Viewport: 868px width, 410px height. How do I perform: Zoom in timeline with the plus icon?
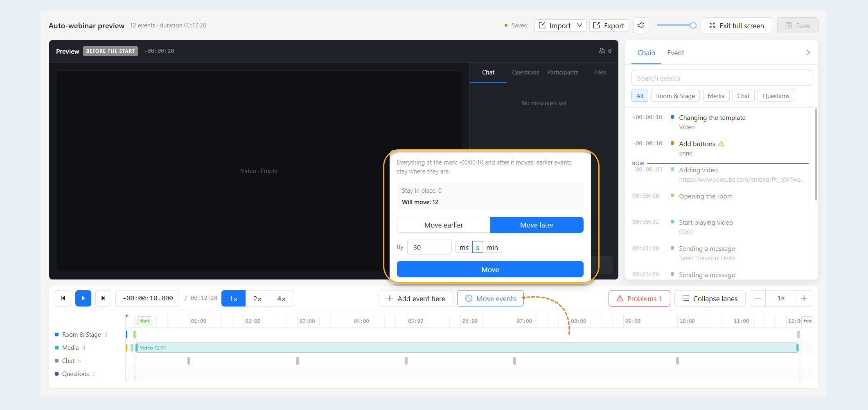pos(804,298)
